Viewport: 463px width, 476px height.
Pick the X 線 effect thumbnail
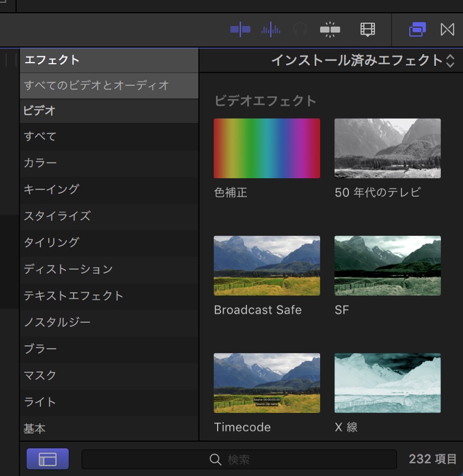click(x=387, y=383)
